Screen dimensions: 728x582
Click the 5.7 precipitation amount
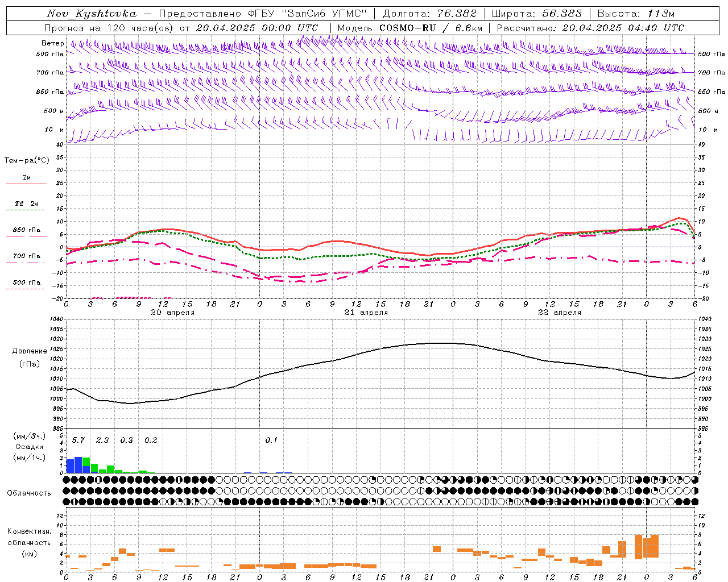click(x=78, y=440)
